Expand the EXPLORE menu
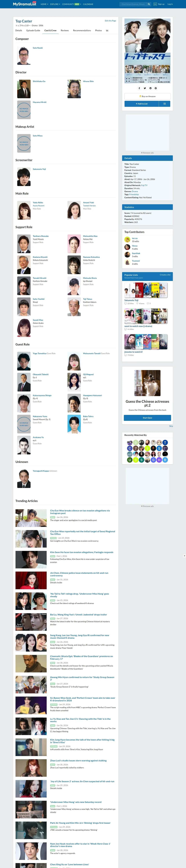Viewport: 186px width, 868px height. [55, 4]
